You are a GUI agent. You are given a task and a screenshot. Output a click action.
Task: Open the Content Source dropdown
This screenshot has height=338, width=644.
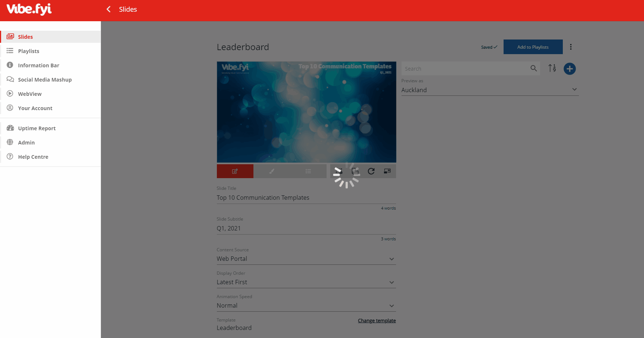coord(306,259)
